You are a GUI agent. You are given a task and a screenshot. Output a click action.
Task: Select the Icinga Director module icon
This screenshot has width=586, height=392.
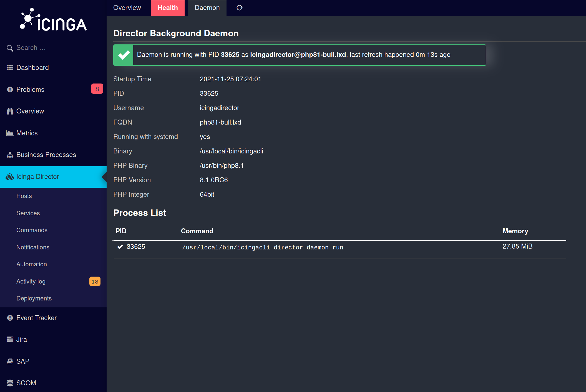point(10,177)
